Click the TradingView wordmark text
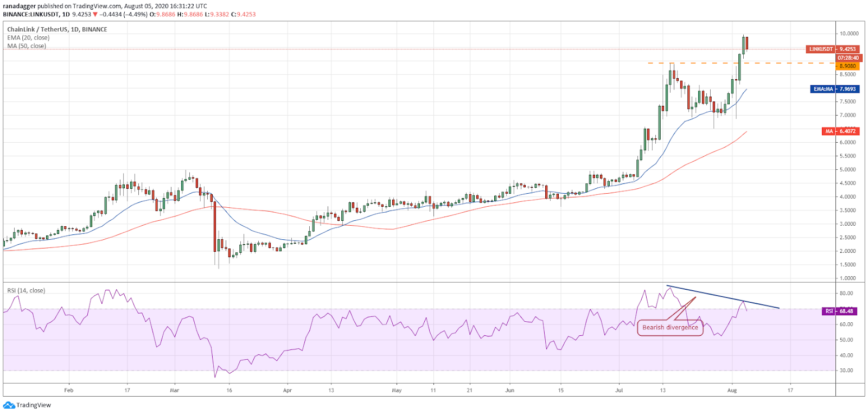This screenshot has width=868, height=414. 34,405
